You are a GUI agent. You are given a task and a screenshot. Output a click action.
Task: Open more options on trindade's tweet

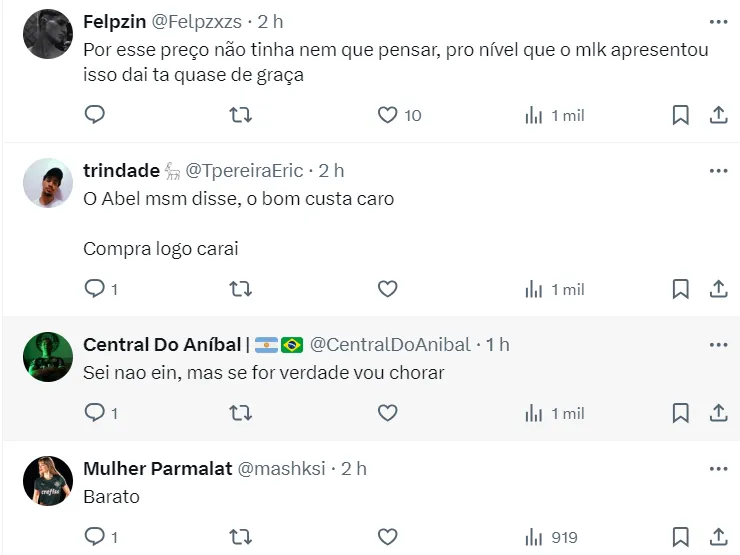[x=718, y=171]
